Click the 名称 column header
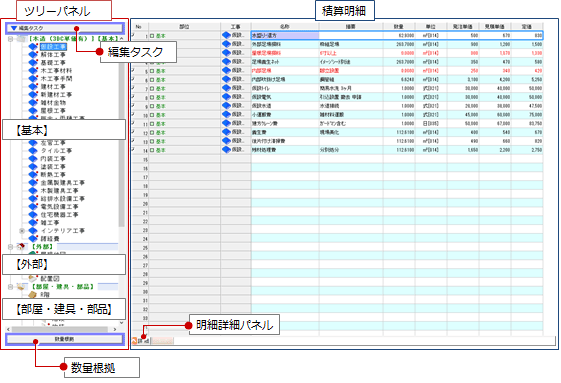The height and width of the screenshot is (383, 561). click(285, 26)
